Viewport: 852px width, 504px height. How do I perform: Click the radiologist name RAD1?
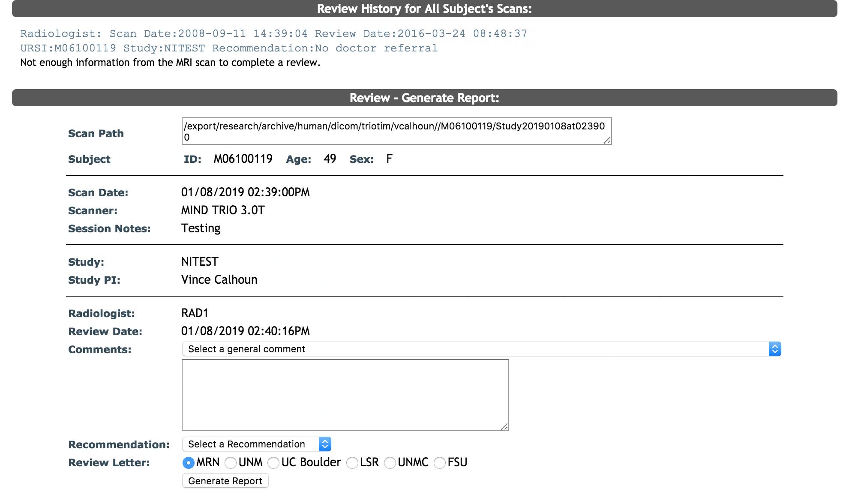[x=195, y=313]
